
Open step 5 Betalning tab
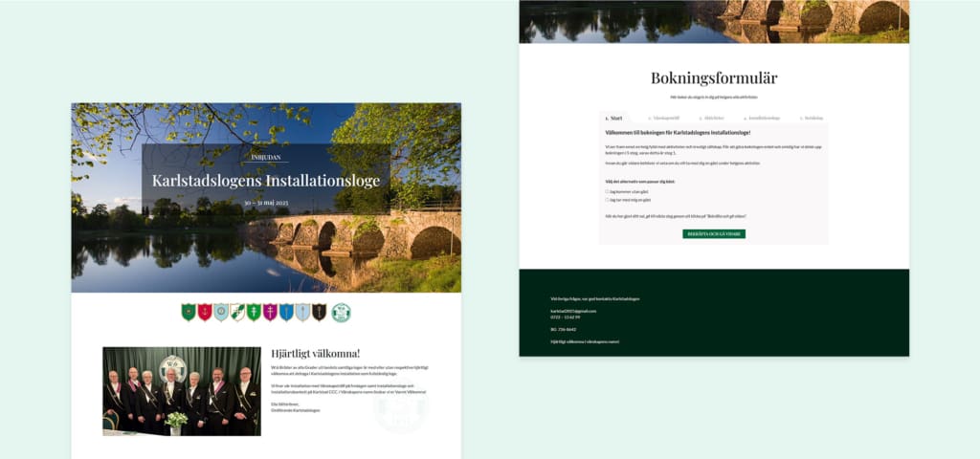coord(812,119)
